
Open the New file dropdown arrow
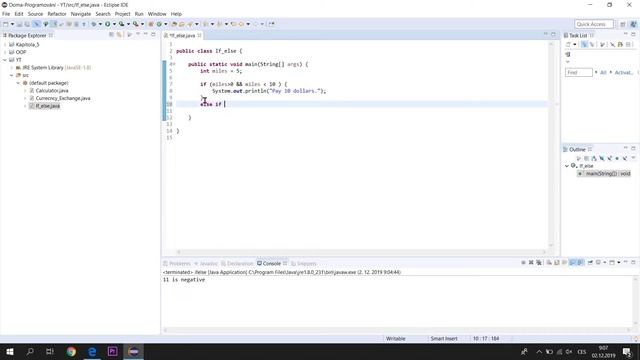point(12,24)
